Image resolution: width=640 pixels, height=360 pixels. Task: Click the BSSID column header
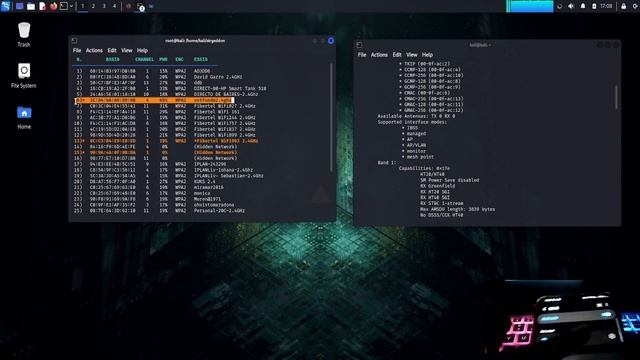point(113,59)
